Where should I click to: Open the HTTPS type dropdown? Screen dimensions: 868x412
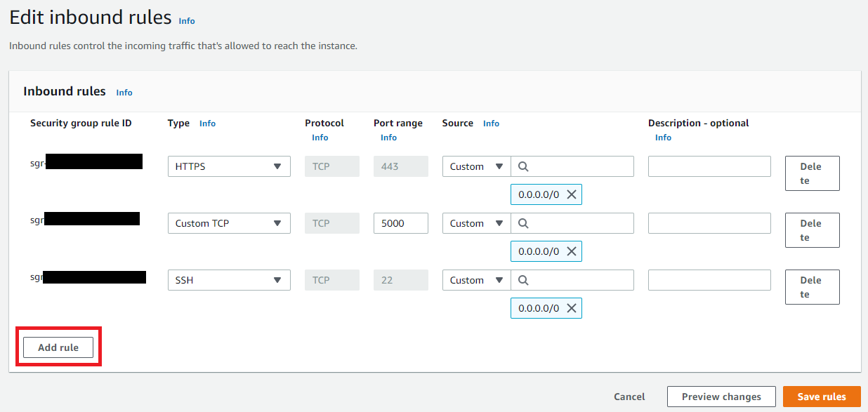(229, 166)
